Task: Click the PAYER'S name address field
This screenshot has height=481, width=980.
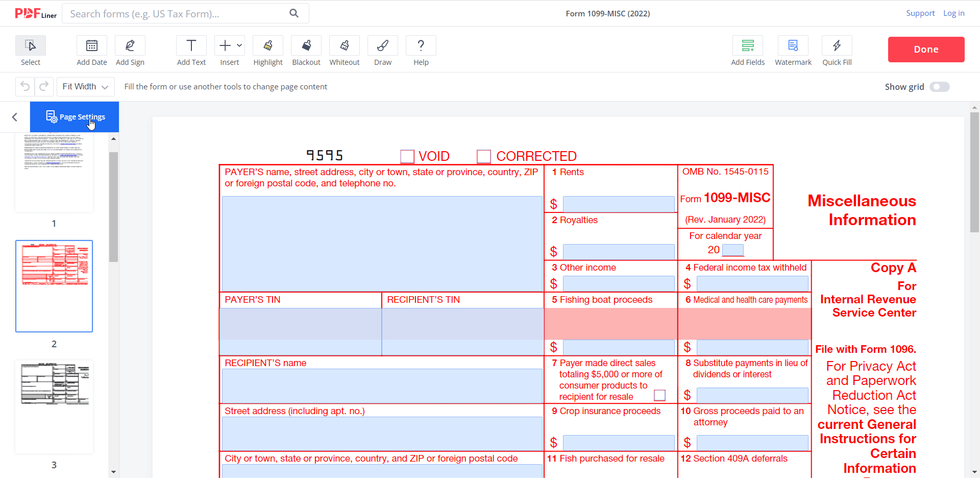Action: [x=382, y=244]
